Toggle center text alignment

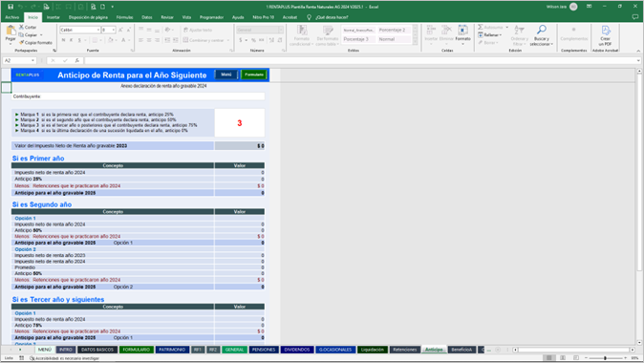point(149,40)
